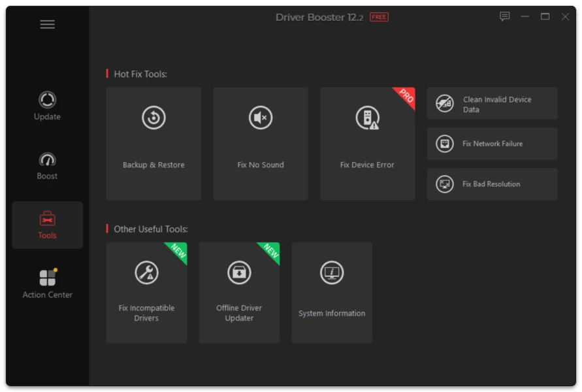Open the Fix No Sound tool
The height and width of the screenshot is (392, 582).
coord(261,144)
